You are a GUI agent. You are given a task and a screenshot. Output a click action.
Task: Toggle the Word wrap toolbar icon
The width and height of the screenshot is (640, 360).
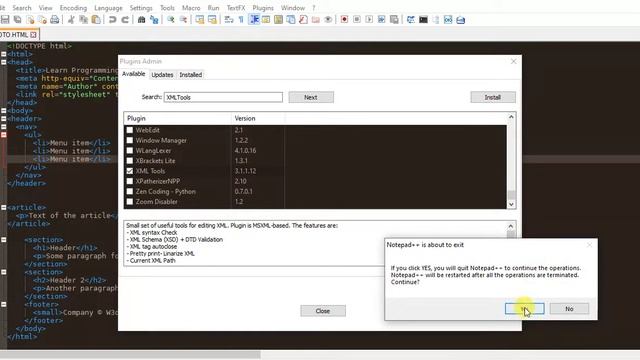point(229,20)
